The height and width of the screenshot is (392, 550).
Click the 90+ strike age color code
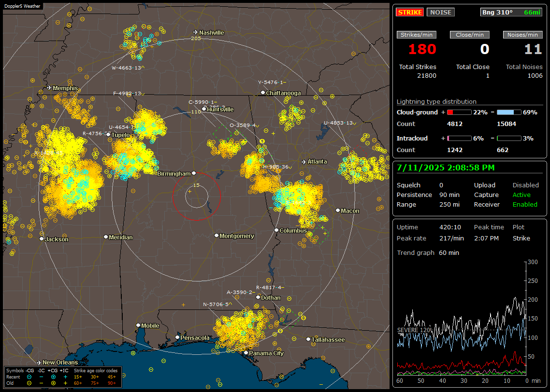click(x=112, y=383)
